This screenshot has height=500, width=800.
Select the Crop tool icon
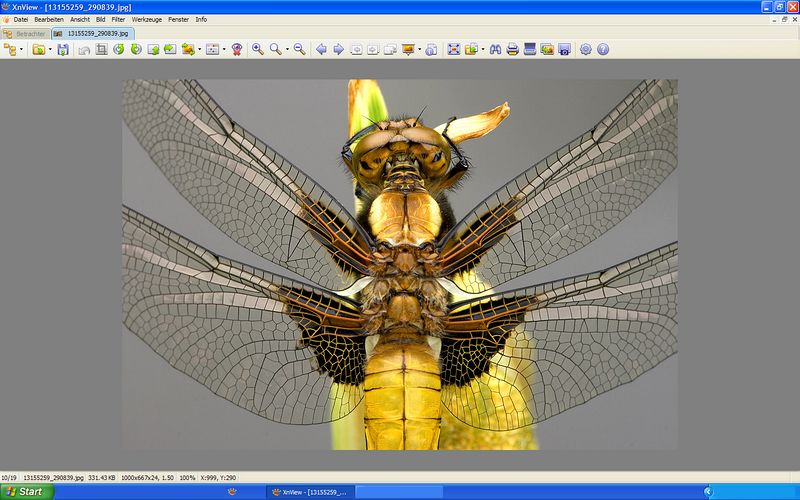101,49
